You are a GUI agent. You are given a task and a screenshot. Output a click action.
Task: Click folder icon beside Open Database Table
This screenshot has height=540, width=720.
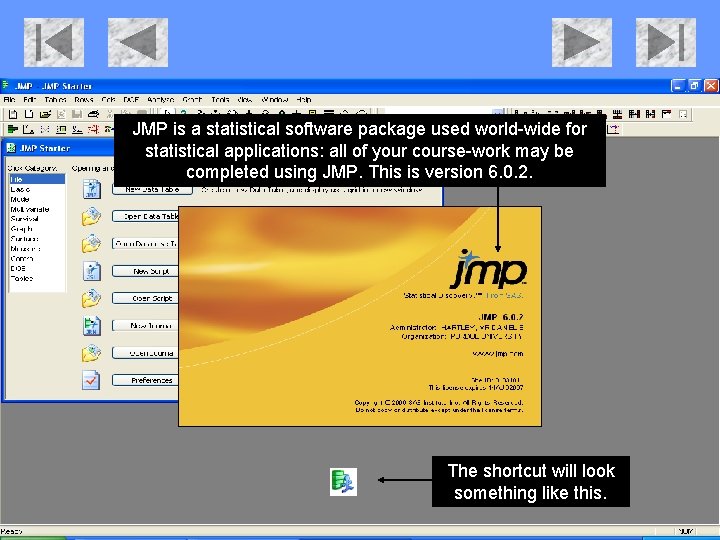pyautogui.click(x=91, y=243)
